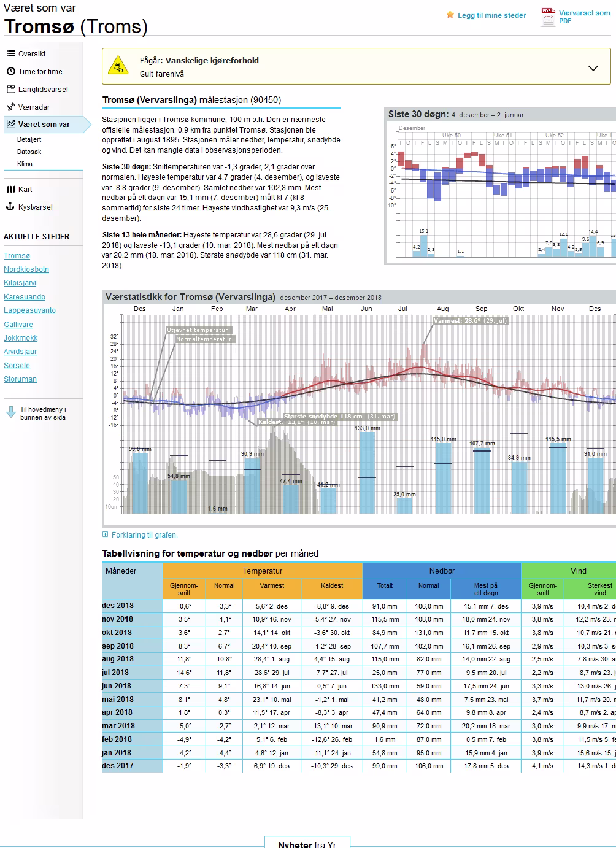Open the Detaljert submenu item
Screen dimensions: 616x848
[29, 140]
